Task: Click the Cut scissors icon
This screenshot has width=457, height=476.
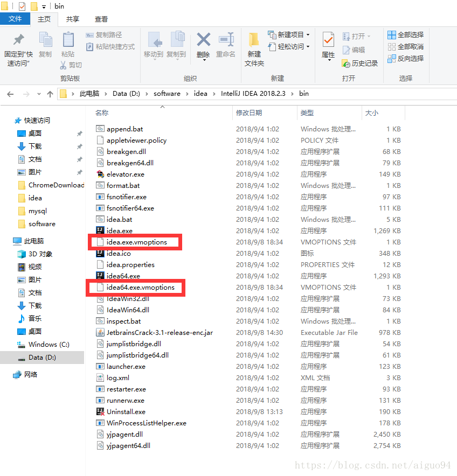Action: (63, 65)
